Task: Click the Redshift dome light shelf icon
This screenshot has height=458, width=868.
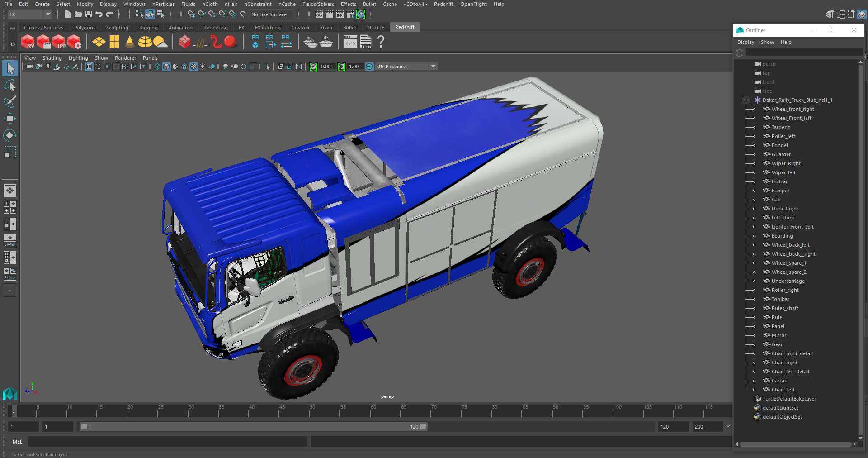Action: 145,42
